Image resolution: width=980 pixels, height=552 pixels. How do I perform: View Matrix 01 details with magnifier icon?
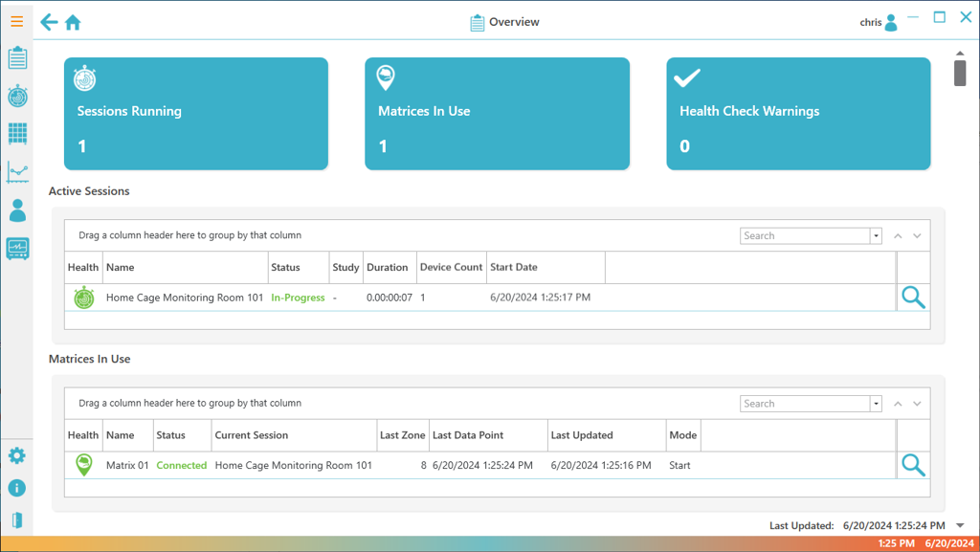pyautogui.click(x=913, y=465)
